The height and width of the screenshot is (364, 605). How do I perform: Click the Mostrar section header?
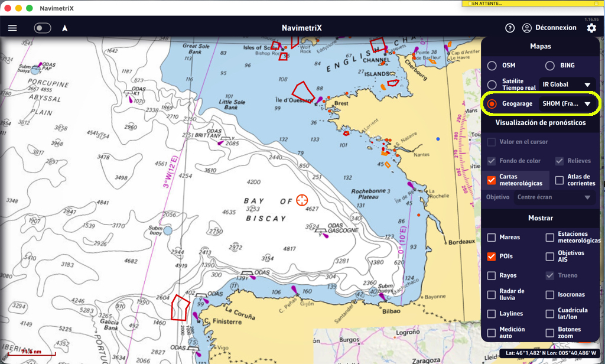(540, 218)
